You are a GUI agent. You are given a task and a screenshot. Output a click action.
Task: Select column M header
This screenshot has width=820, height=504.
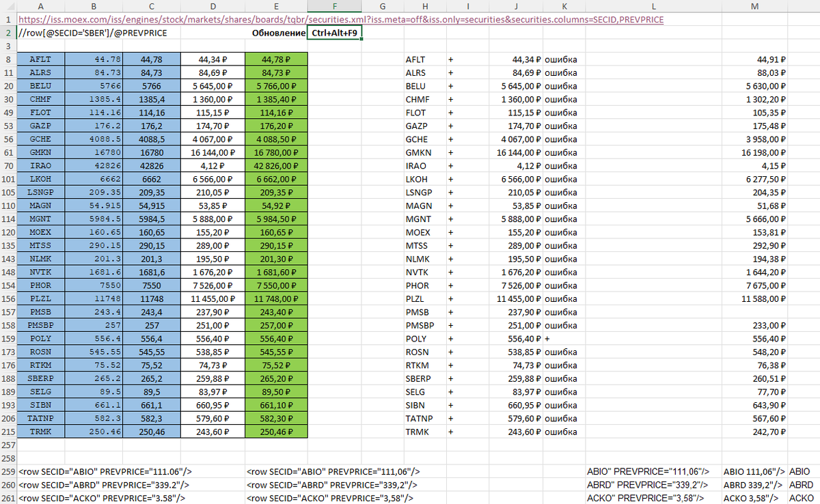coord(754,7)
